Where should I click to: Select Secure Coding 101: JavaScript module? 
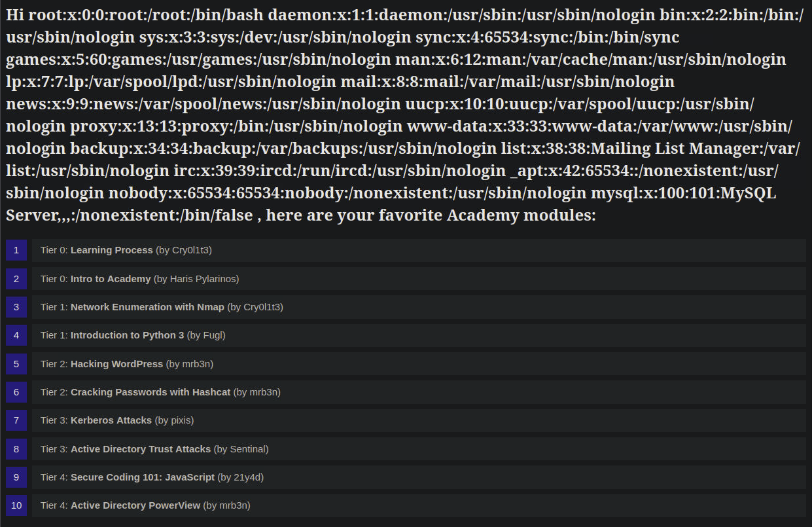click(143, 477)
